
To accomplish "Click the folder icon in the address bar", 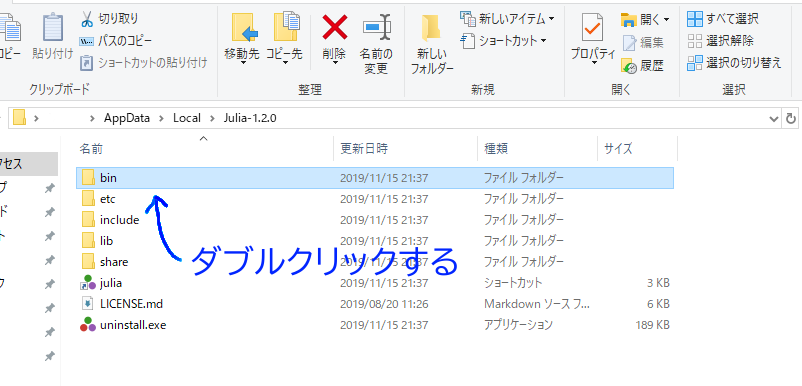I will 19,118.
